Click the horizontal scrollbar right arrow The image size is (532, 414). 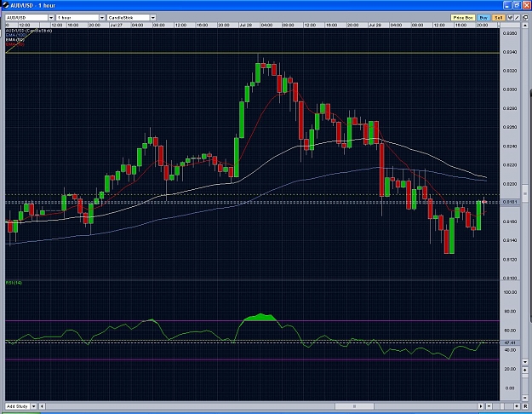click(x=481, y=406)
